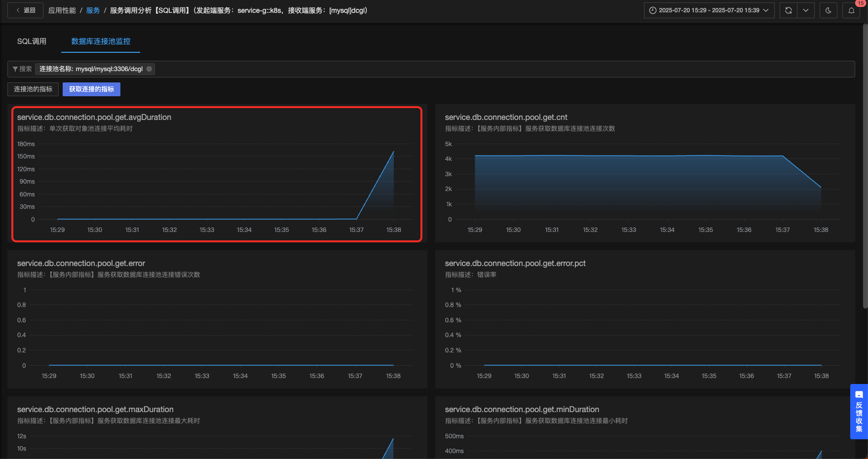Image resolution: width=868 pixels, height=459 pixels.
Task: Show the 连接池的指标 metrics
Action: coord(33,89)
